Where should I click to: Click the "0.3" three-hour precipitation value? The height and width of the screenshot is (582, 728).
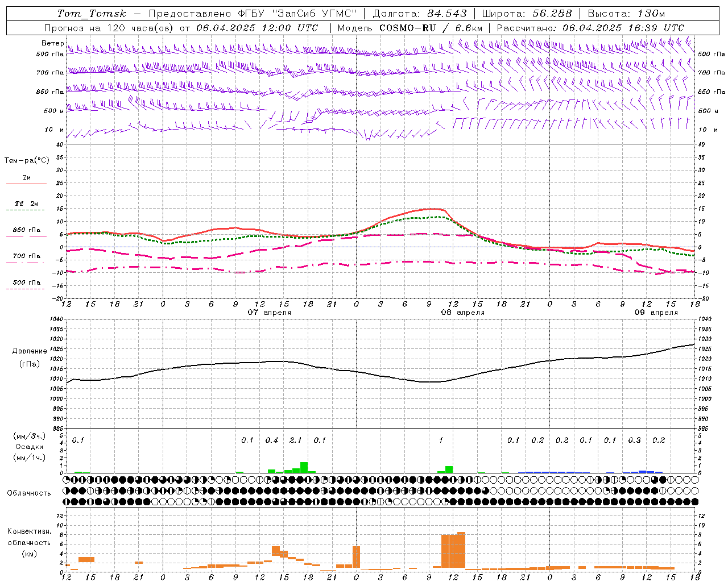pyautogui.click(x=634, y=440)
